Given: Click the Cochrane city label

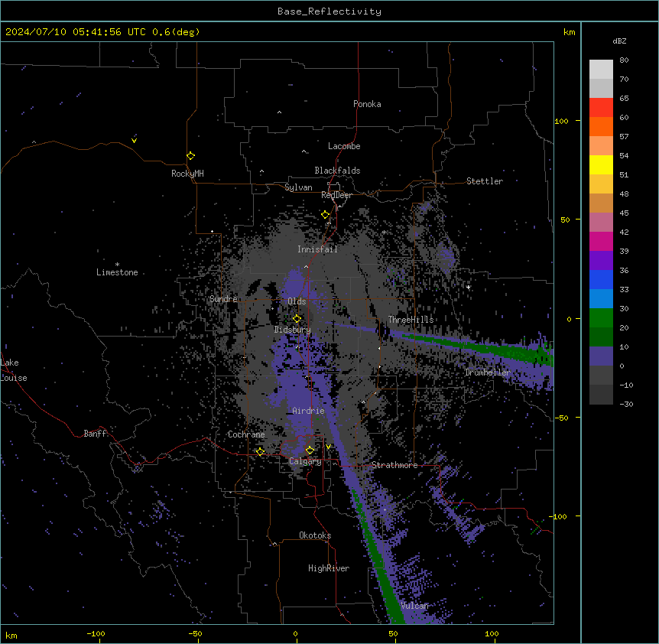Looking at the screenshot, I should click(x=246, y=434).
